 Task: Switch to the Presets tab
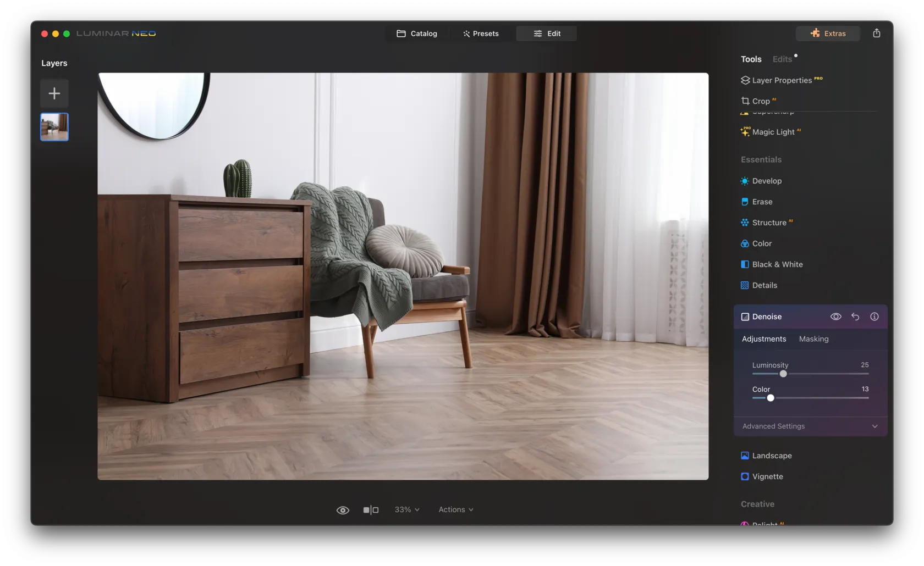click(481, 34)
